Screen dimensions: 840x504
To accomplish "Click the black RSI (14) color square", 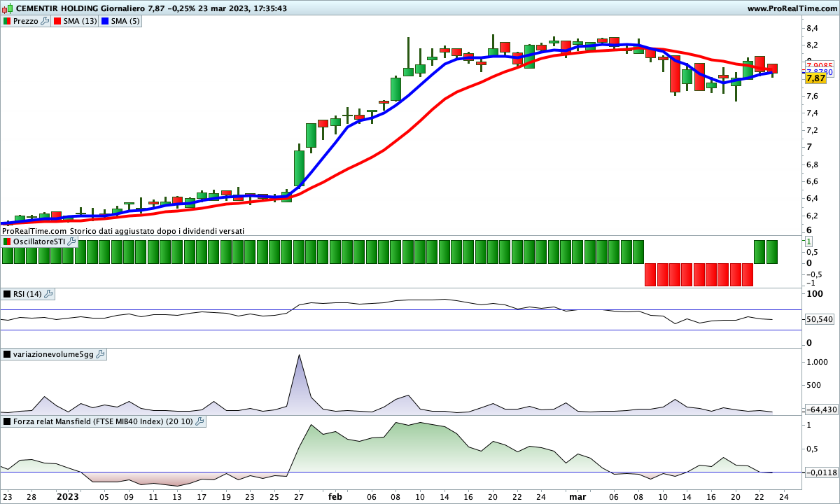I will 7,294.
